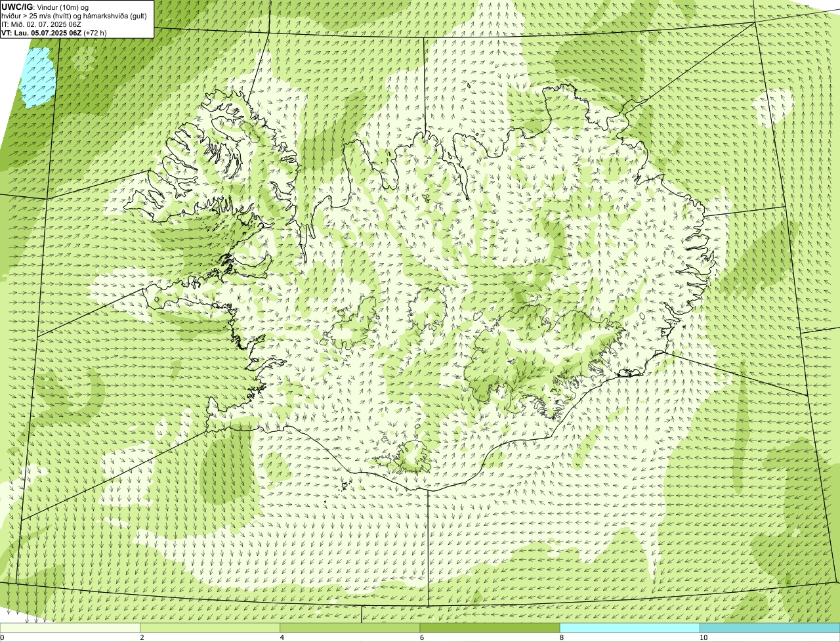Click the initial time "IT: Mið. 02. 07. 2025 06Z"
Image resolution: width=840 pixels, height=642 pixels.
tap(41, 24)
